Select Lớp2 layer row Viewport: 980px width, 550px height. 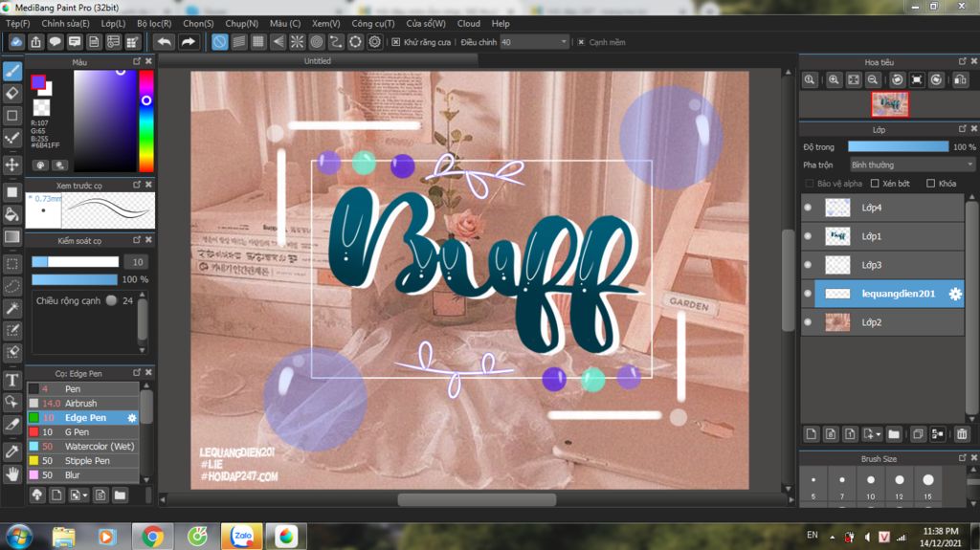point(882,322)
